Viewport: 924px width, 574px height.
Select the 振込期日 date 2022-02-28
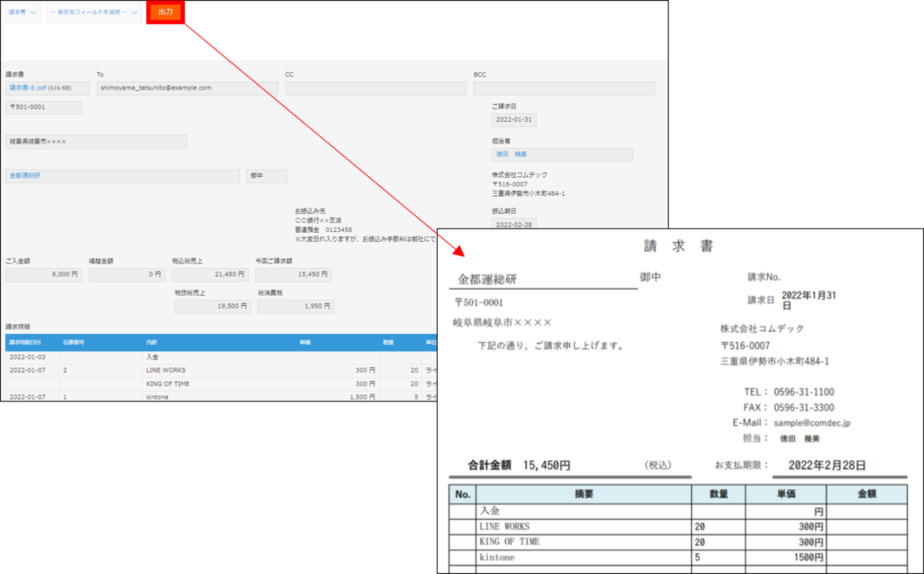(x=513, y=223)
